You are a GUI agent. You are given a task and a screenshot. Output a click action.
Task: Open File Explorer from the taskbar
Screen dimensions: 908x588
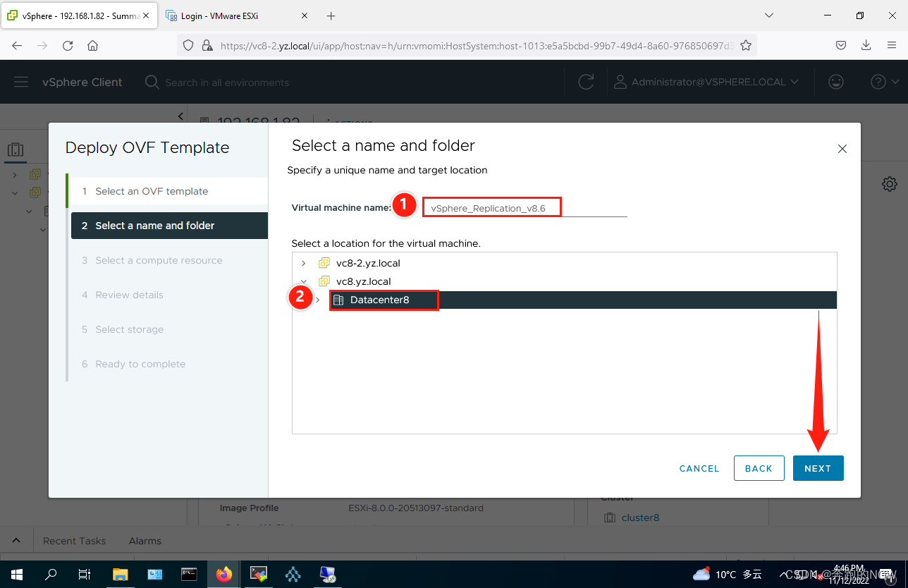(x=120, y=575)
